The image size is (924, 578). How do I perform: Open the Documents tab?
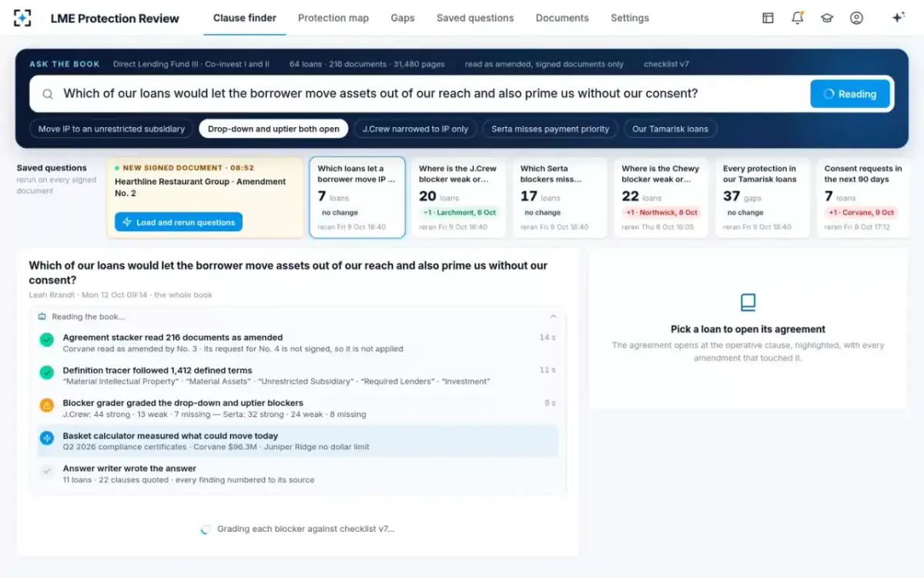point(562,18)
